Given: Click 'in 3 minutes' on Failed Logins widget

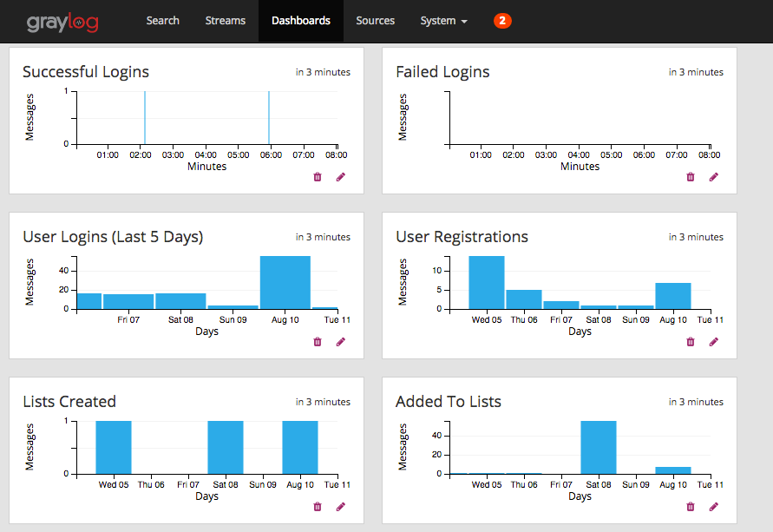Looking at the screenshot, I should click(696, 72).
